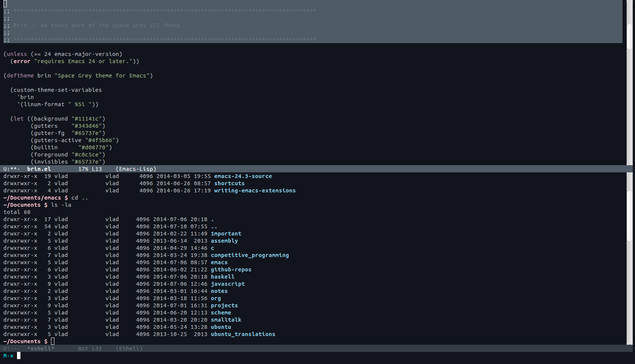Click the scheme directory entry
This screenshot has width=635, height=364.
tap(221, 313)
